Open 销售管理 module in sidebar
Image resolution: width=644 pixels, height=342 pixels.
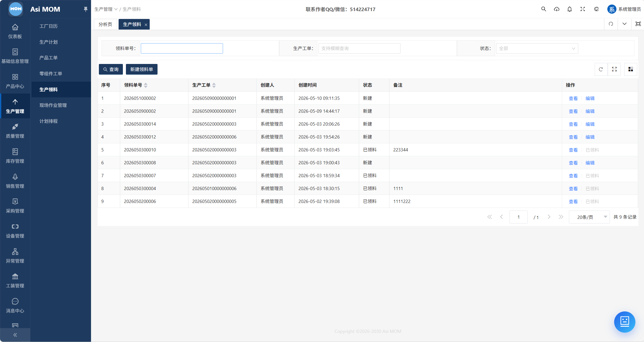[x=15, y=181]
